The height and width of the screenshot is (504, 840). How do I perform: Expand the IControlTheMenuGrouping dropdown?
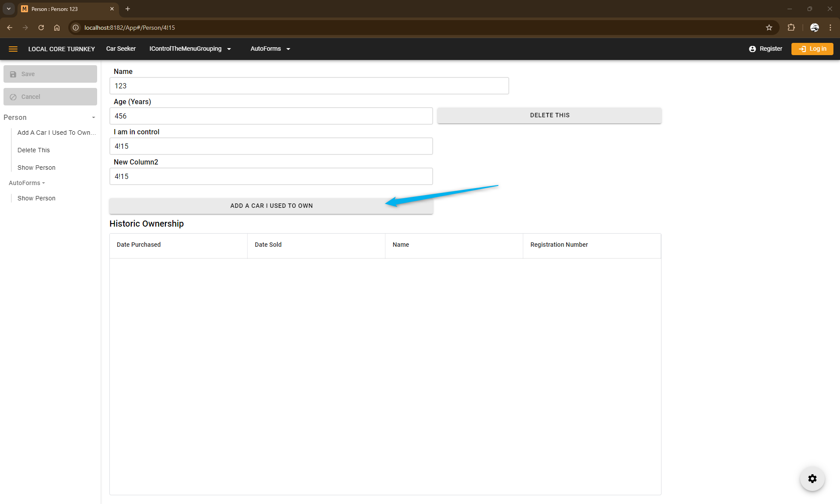(190, 49)
